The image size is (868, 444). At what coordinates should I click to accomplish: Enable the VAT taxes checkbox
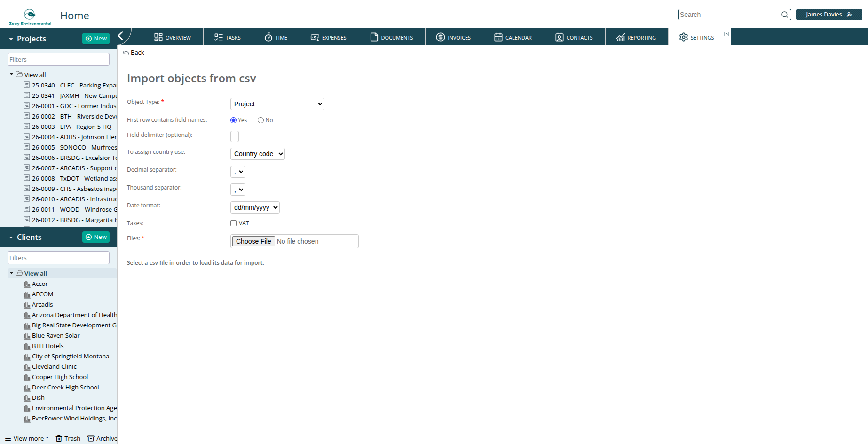(233, 223)
